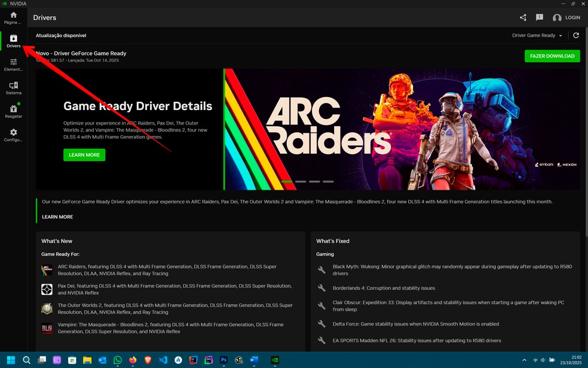
Task: Click the share icon in header
Action: (523, 18)
